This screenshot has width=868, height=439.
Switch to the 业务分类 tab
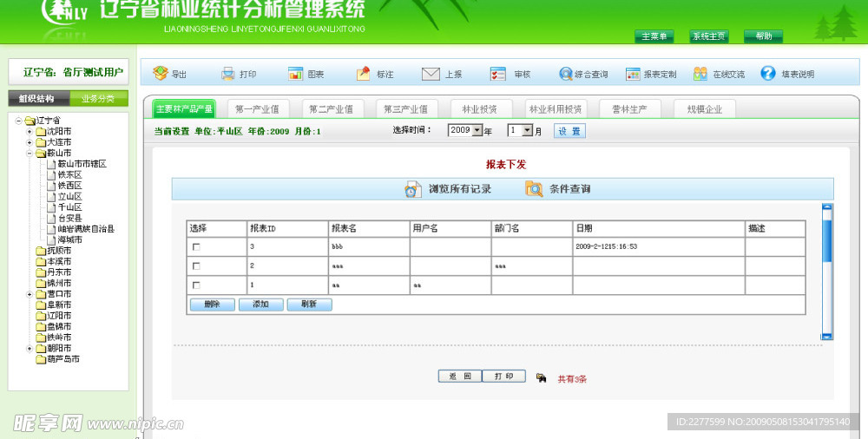[97, 98]
